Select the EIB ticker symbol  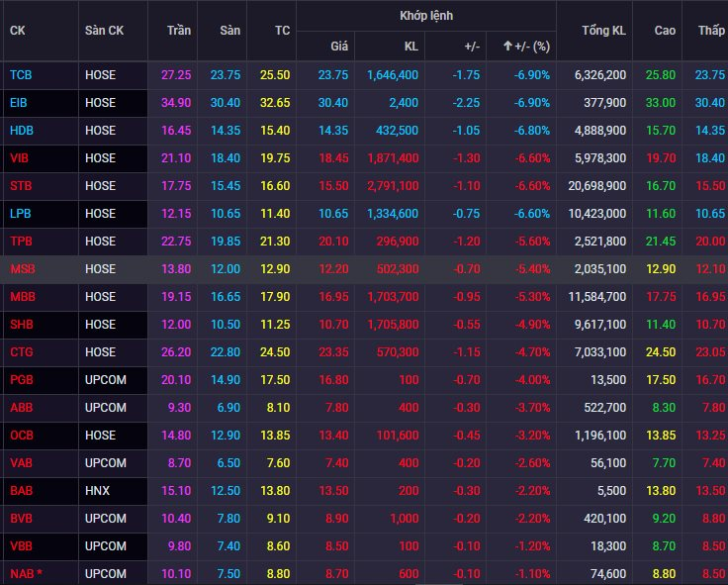point(19,102)
